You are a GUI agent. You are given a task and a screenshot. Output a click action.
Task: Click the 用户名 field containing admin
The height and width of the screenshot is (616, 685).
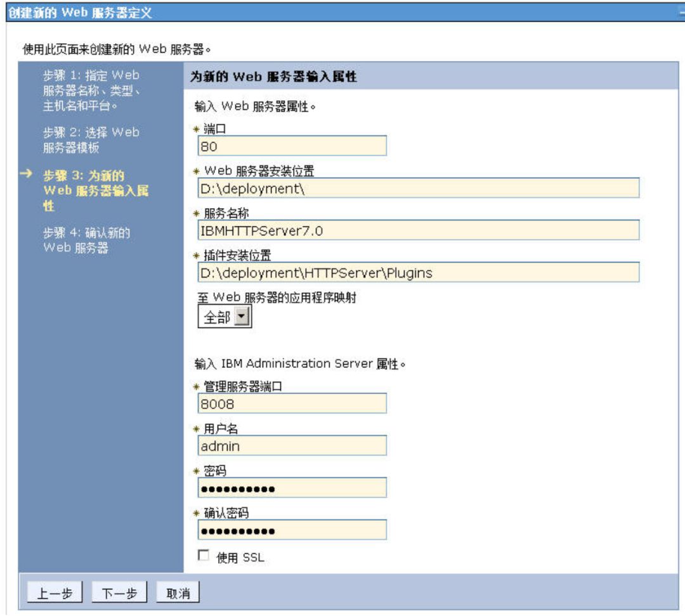(292, 445)
